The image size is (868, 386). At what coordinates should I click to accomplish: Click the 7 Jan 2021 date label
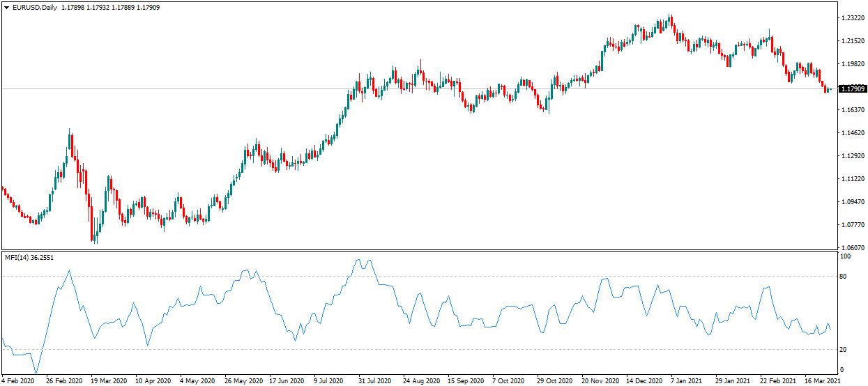pos(687,381)
